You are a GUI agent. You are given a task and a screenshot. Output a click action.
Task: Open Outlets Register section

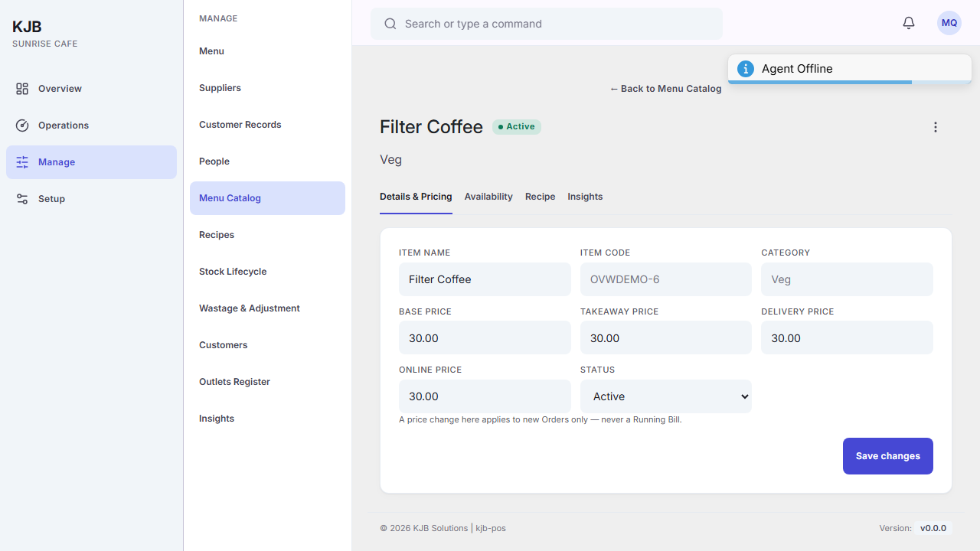coord(267,382)
